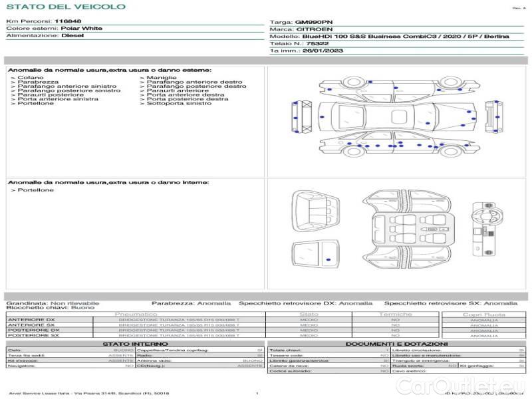This screenshot has width=532, height=399.
Task: Click the open trunk interior diagram
Action: (x=315, y=211)
